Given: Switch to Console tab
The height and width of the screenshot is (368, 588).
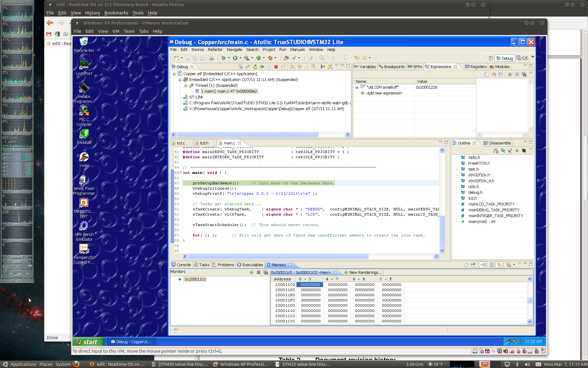Looking at the screenshot, I should [x=181, y=265].
